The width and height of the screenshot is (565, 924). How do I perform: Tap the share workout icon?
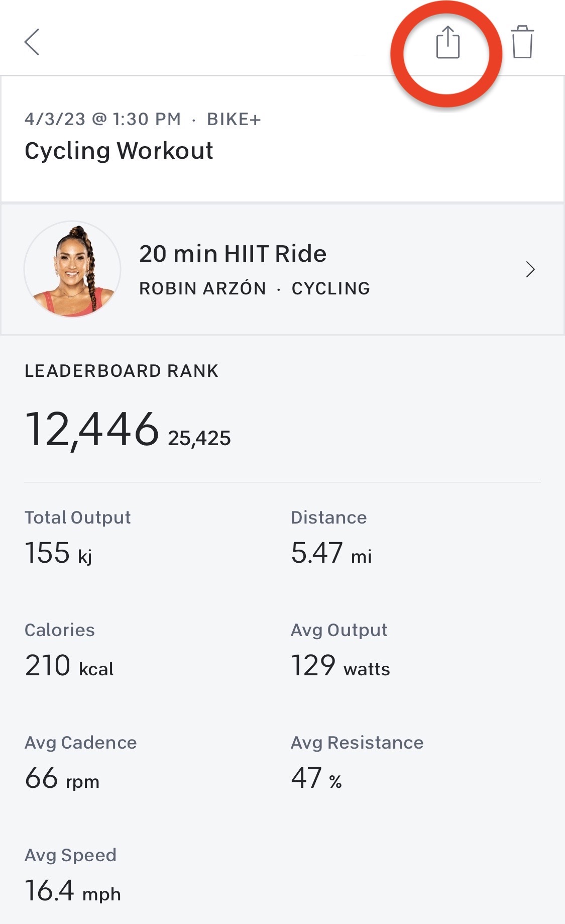click(447, 43)
